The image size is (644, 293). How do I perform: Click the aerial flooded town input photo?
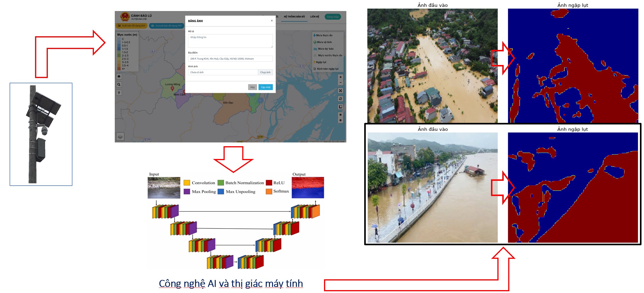(x=432, y=66)
